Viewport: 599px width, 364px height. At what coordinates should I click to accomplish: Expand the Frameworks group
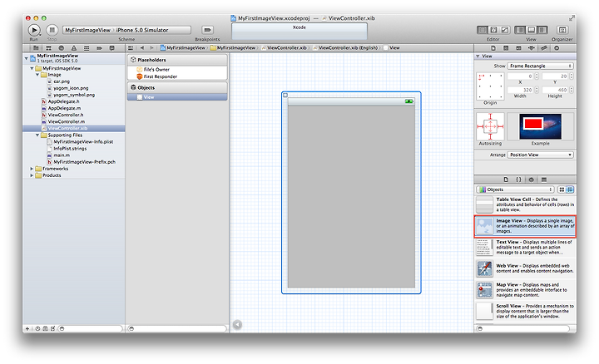pos(32,169)
